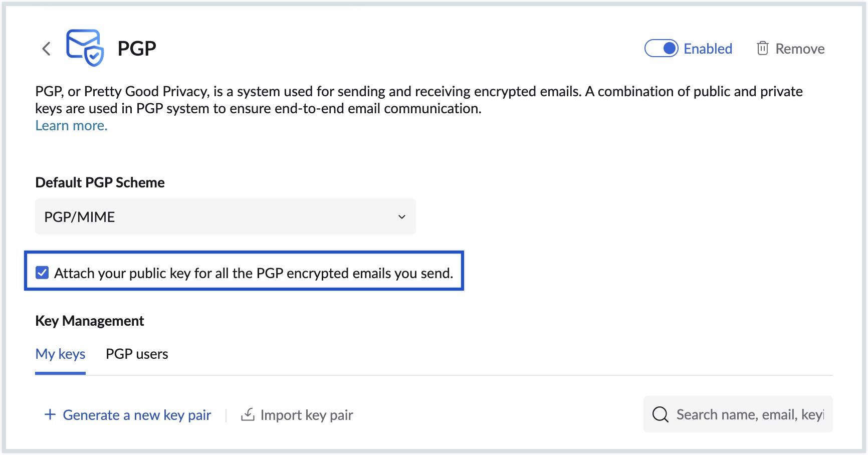The height and width of the screenshot is (455, 868).
Task: Toggle the PGP Enabled switch
Action: tap(661, 48)
